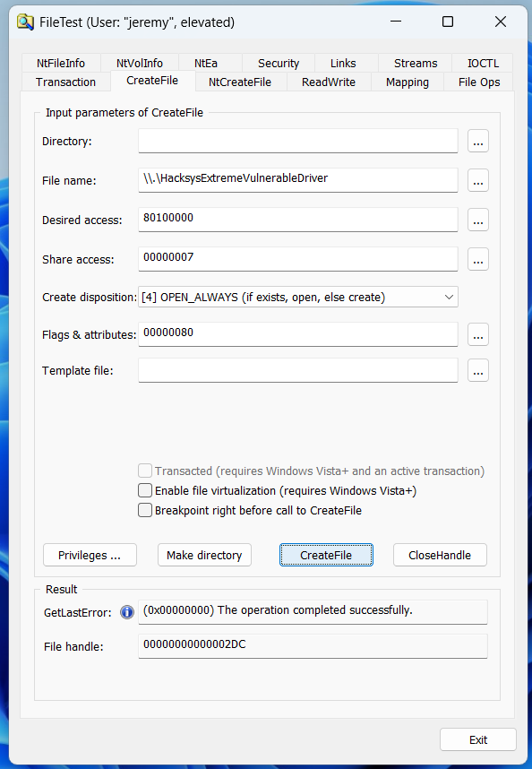Screen dimensions: 532x769
Task: Expand the Create disposition dropdown
Action: click(298, 298)
